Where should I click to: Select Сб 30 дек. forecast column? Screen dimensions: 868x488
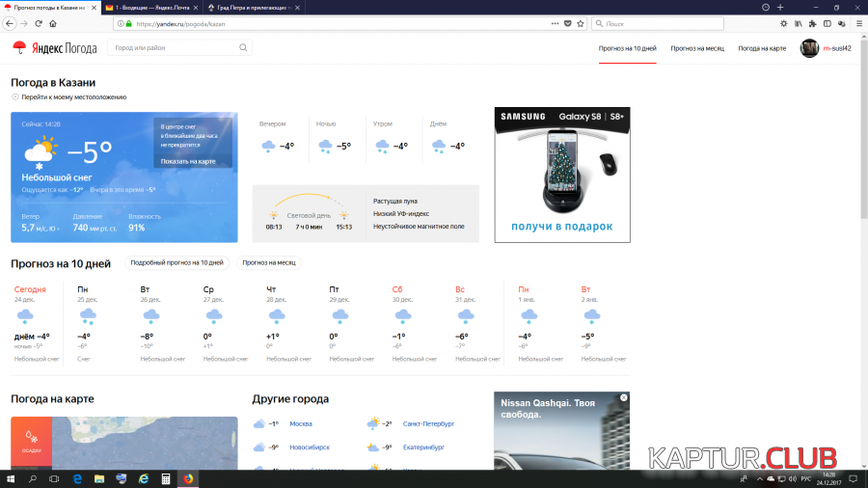414,324
